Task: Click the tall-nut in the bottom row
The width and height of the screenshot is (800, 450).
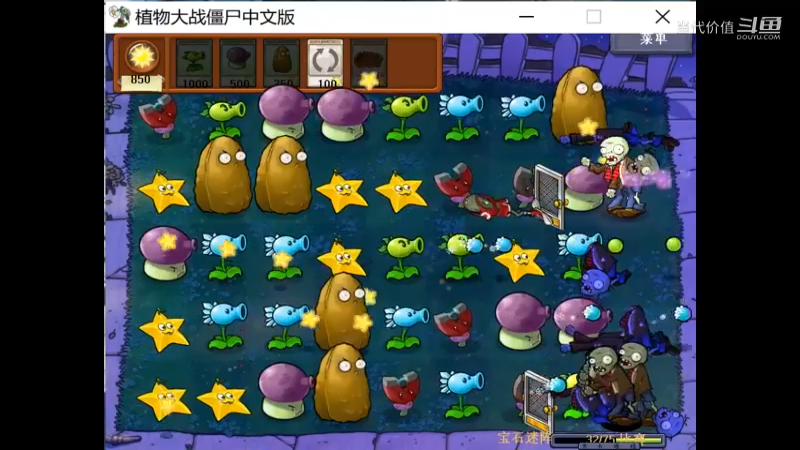Action: (x=342, y=383)
